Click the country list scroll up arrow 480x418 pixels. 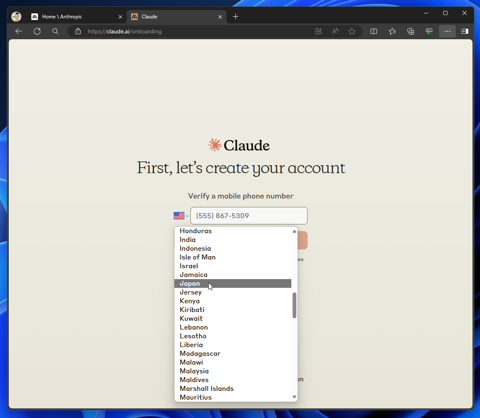point(294,231)
